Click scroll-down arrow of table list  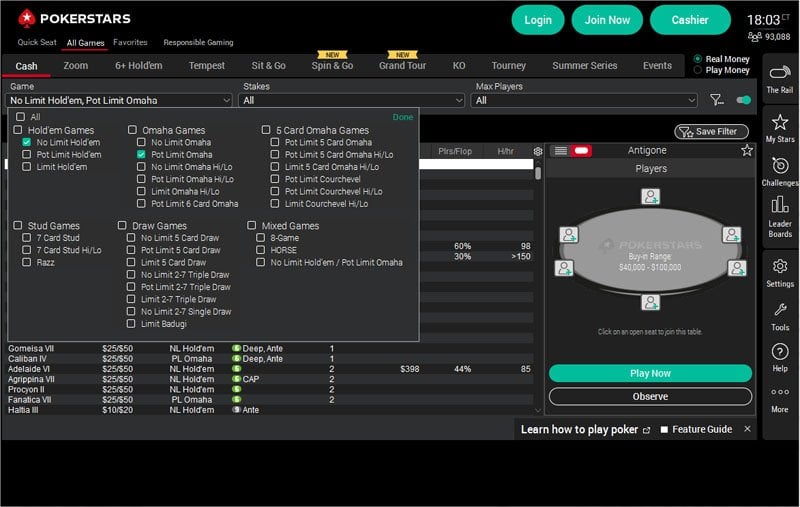point(538,410)
